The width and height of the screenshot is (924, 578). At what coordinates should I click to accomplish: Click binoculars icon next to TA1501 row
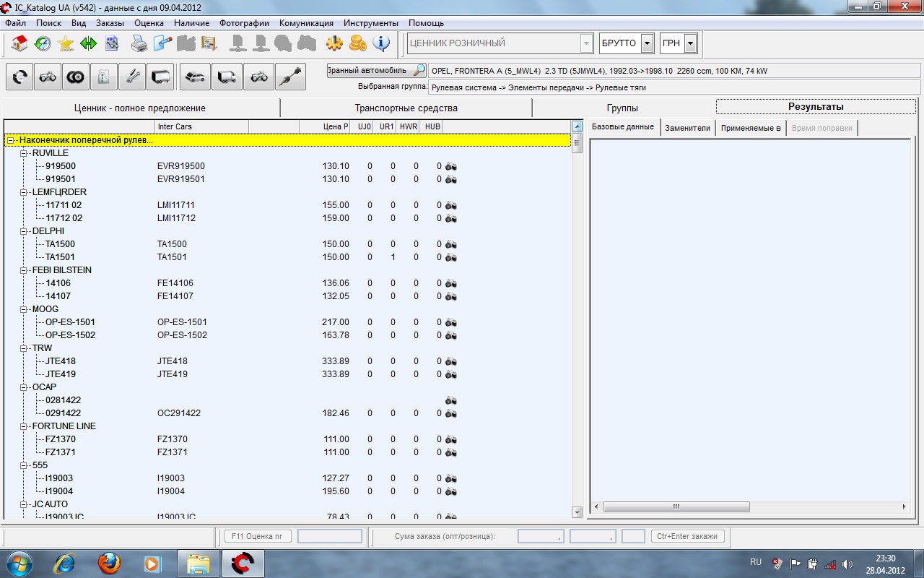click(x=451, y=257)
